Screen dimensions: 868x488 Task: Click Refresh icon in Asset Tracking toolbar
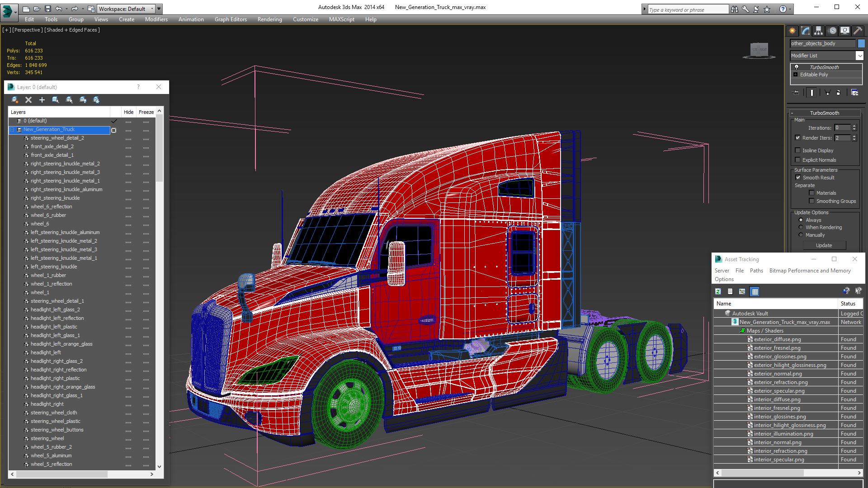[718, 291]
